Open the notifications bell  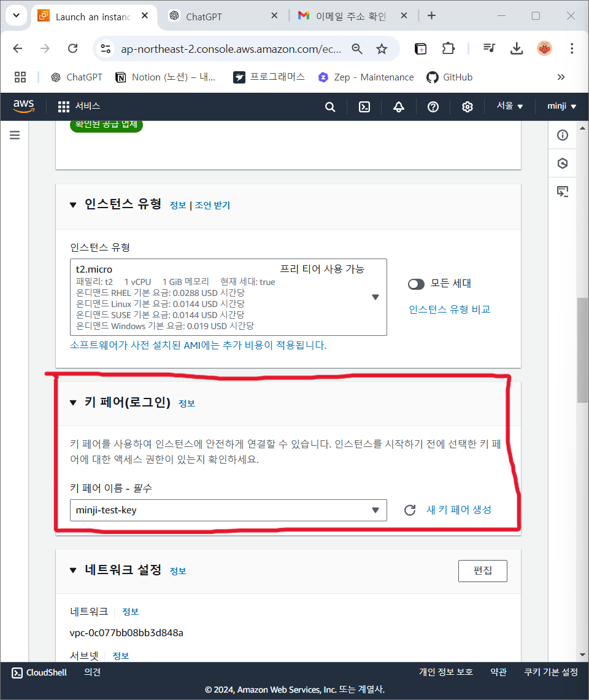(398, 107)
